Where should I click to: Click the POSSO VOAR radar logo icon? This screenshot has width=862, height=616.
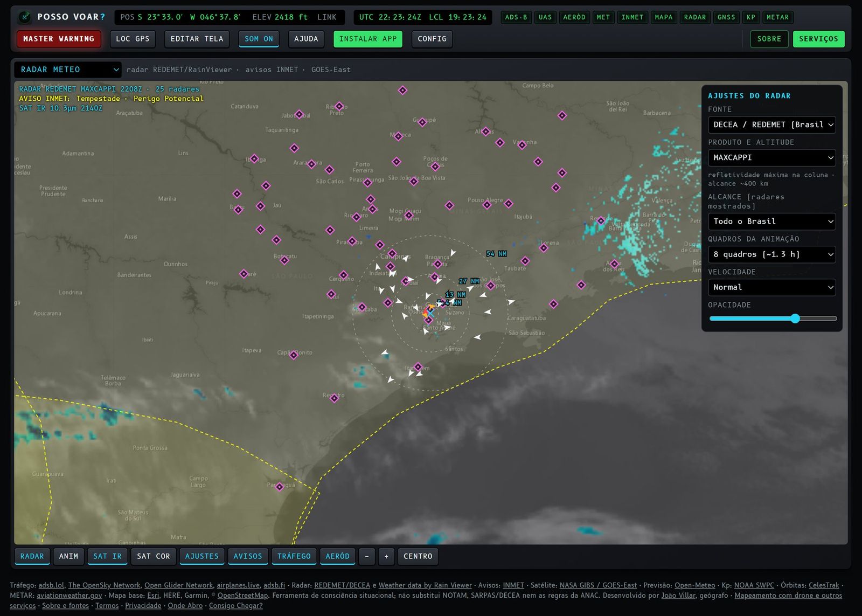pyautogui.click(x=25, y=17)
